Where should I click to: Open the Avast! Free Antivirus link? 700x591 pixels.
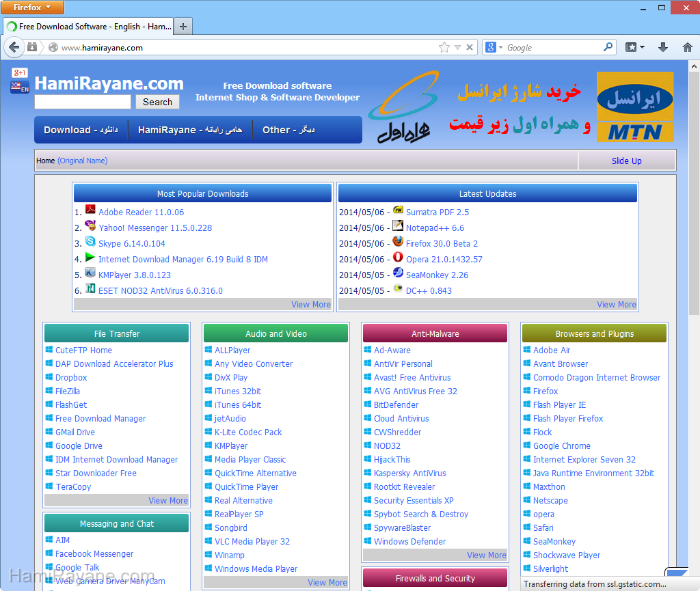tap(412, 377)
